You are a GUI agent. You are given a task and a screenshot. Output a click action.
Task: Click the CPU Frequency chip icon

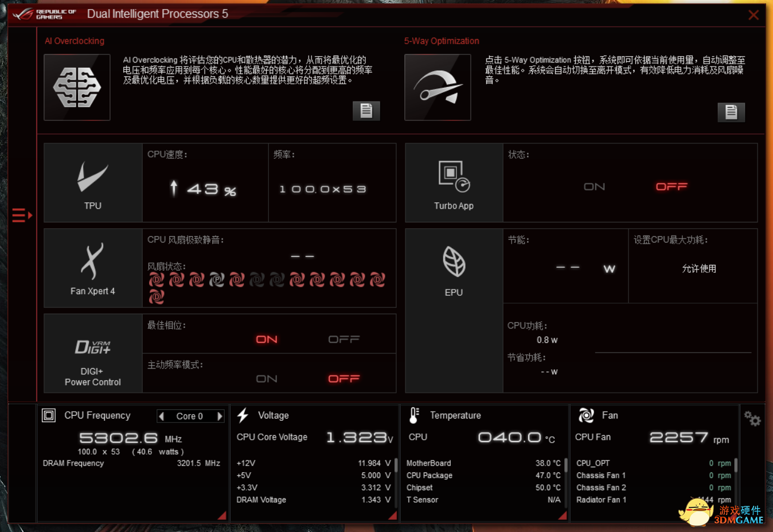point(49,415)
